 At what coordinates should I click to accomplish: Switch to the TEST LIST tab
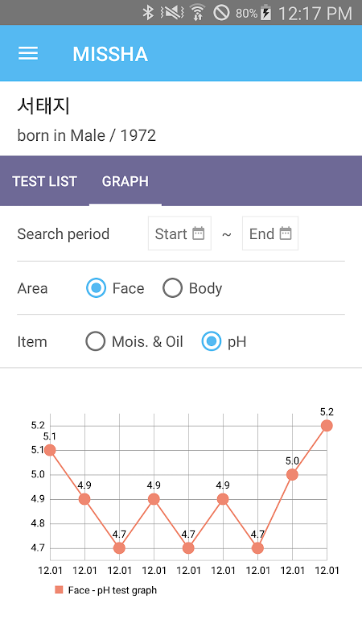point(45,181)
